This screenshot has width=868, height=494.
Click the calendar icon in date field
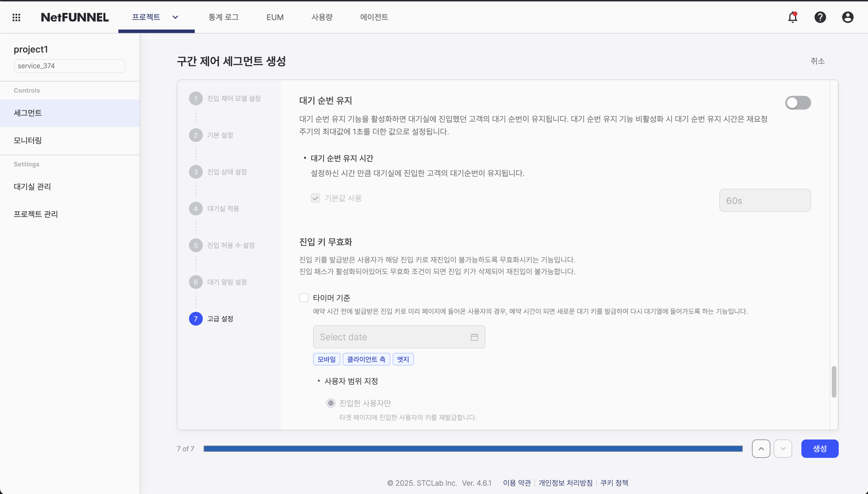[x=474, y=337]
